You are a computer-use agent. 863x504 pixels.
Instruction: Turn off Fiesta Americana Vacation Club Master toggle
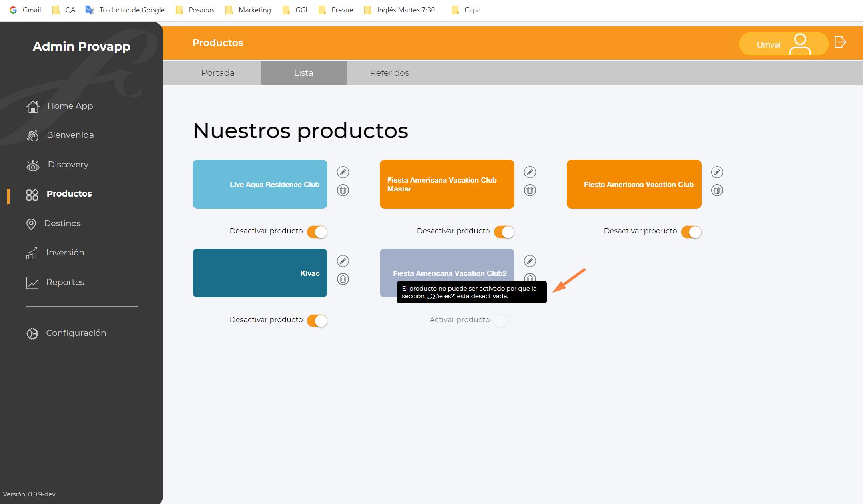(504, 232)
